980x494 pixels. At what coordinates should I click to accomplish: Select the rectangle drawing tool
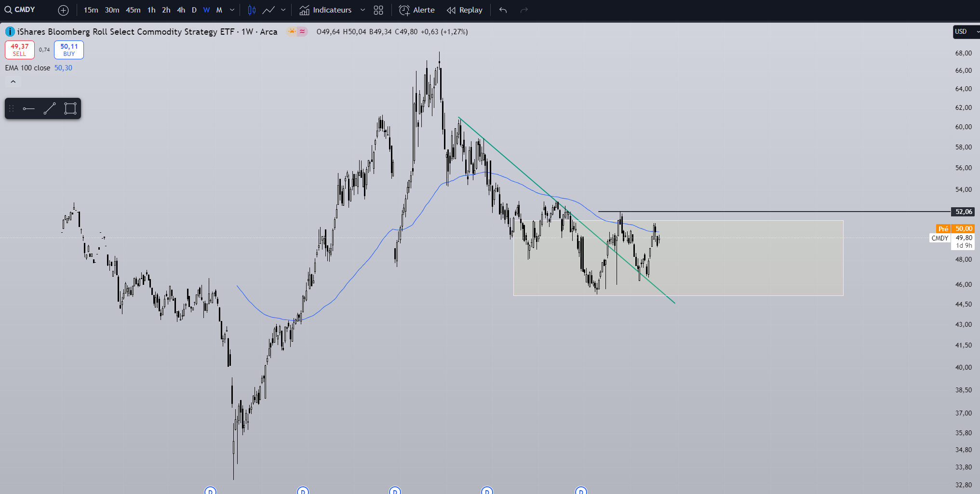click(x=70, y=108)
